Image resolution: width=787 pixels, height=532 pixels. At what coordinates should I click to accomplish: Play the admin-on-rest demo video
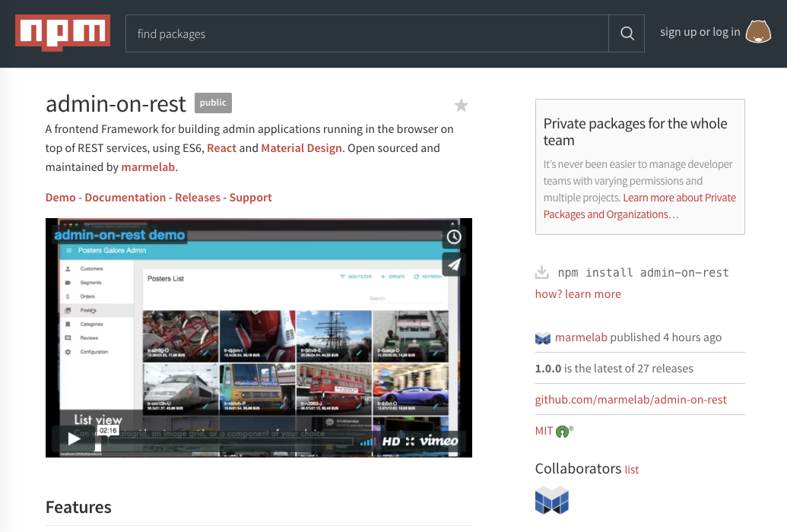(74, 439)
